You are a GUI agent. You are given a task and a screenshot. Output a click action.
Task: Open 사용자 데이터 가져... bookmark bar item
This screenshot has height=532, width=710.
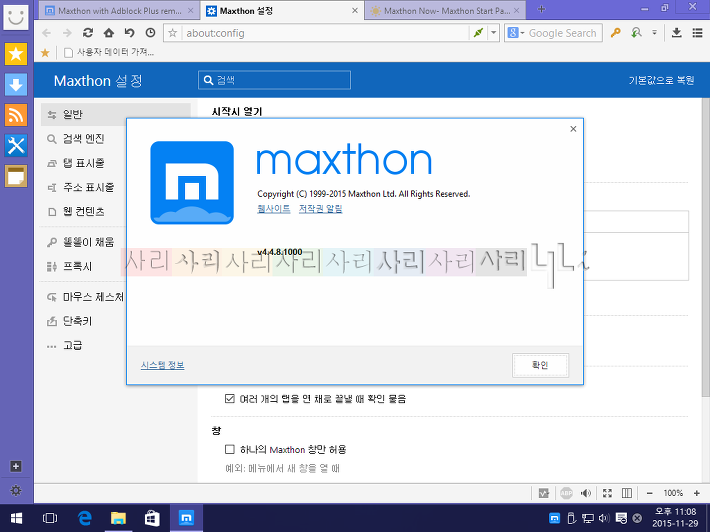(109, 53)
